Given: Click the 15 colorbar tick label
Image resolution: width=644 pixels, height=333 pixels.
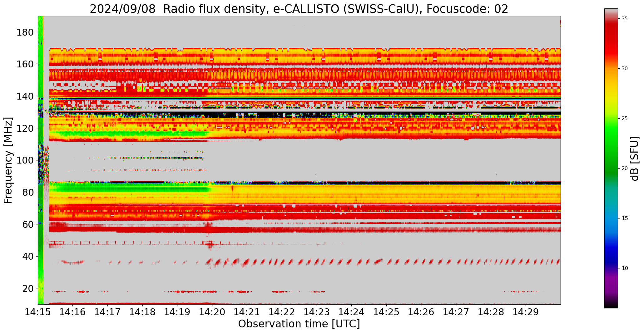Looking at the screenshot, I should click(x=625, y=218).
